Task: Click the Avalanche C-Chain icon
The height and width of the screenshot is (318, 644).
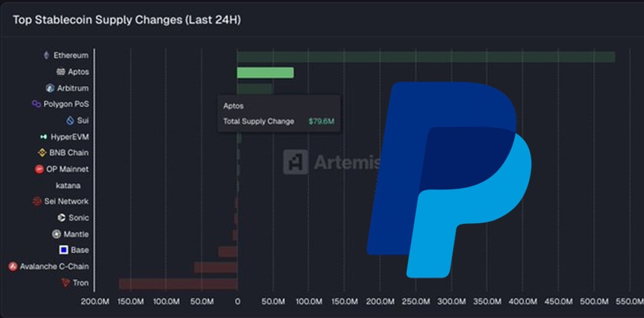Action: (13, 266)
